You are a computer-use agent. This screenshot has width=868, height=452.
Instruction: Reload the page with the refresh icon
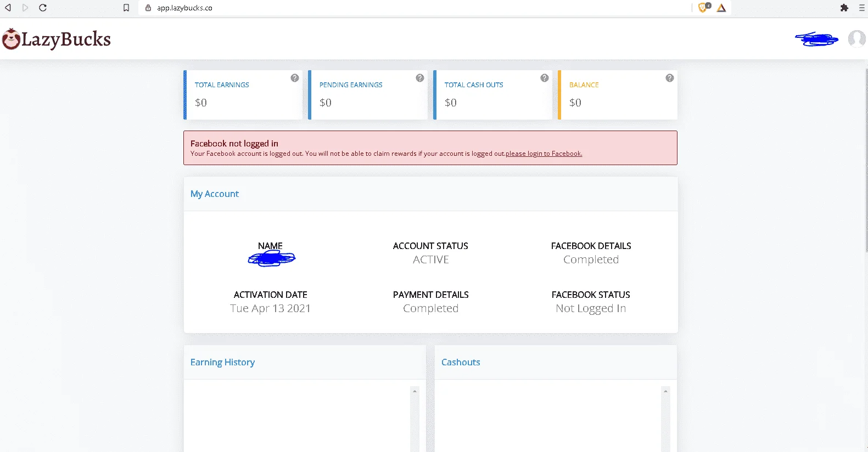point(43,8)
